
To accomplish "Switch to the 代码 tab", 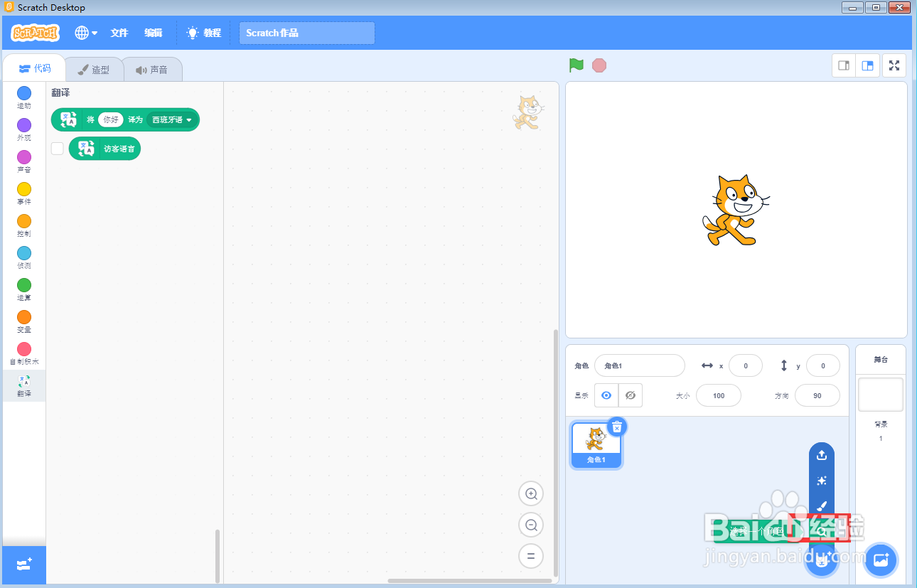I will [x=34, y=69].
